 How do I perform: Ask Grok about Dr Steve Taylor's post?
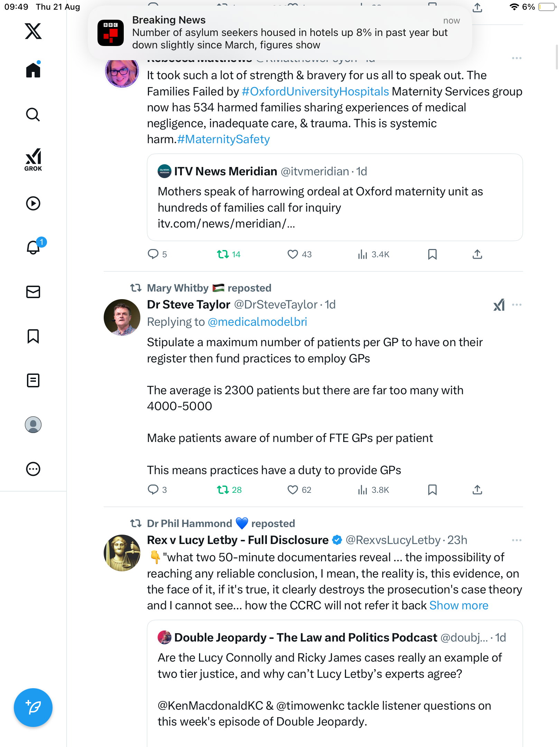point(499,305)
